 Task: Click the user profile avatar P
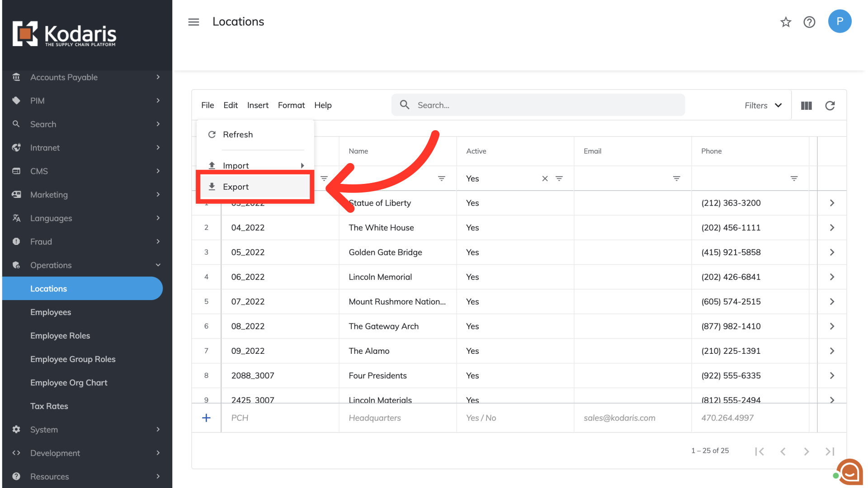coord(840,21)
